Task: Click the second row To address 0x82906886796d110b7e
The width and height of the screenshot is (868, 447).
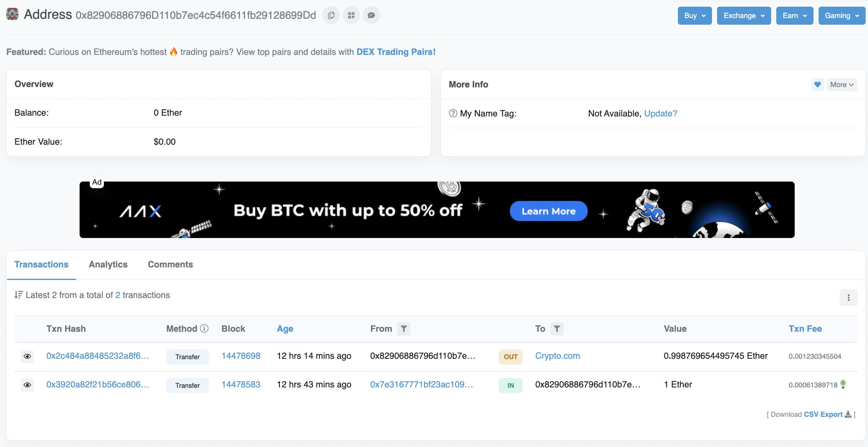Action: [x=588, y=385]
